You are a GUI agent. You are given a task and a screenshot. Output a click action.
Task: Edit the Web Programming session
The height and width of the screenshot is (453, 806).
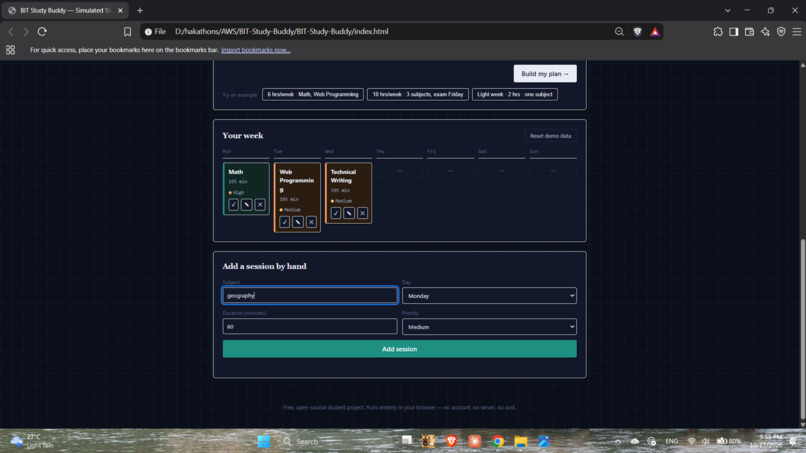298,222
